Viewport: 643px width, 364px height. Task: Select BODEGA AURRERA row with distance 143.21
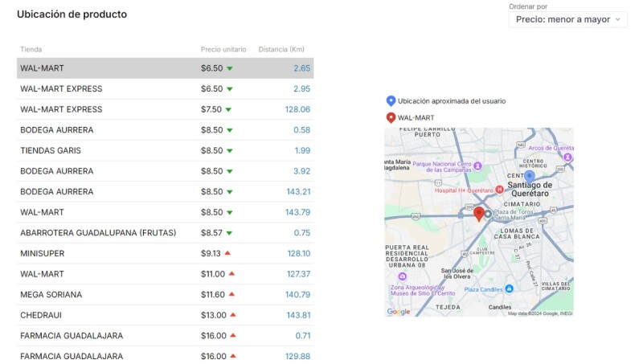166,191
